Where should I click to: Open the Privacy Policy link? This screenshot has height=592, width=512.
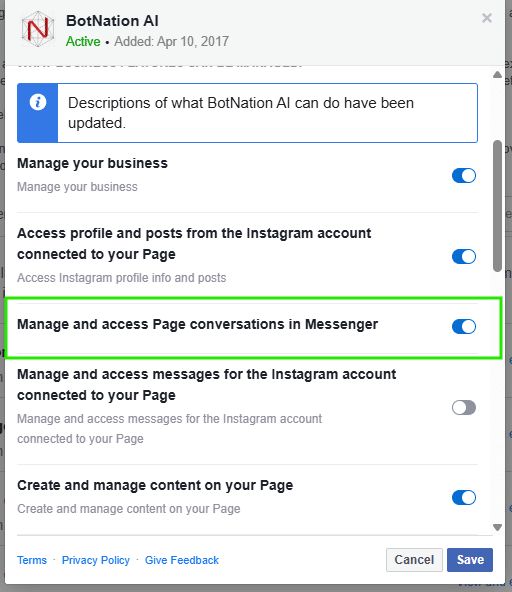click(96, 560)
